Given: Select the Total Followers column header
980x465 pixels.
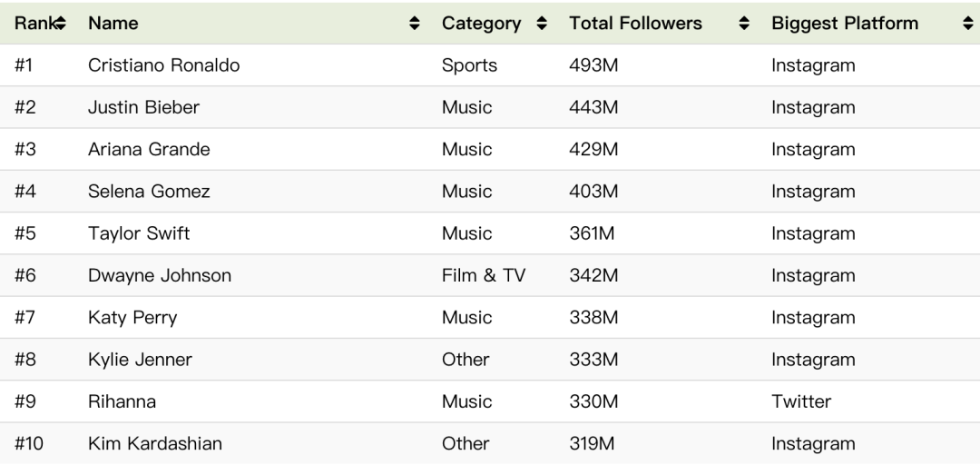Looking at the screenshot, I should coord(635,23).
